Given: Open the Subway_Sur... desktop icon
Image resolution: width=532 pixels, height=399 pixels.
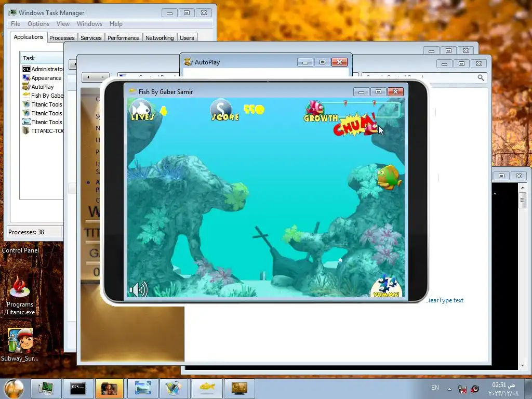Looking at the screenshot, I should pos(20,345).
